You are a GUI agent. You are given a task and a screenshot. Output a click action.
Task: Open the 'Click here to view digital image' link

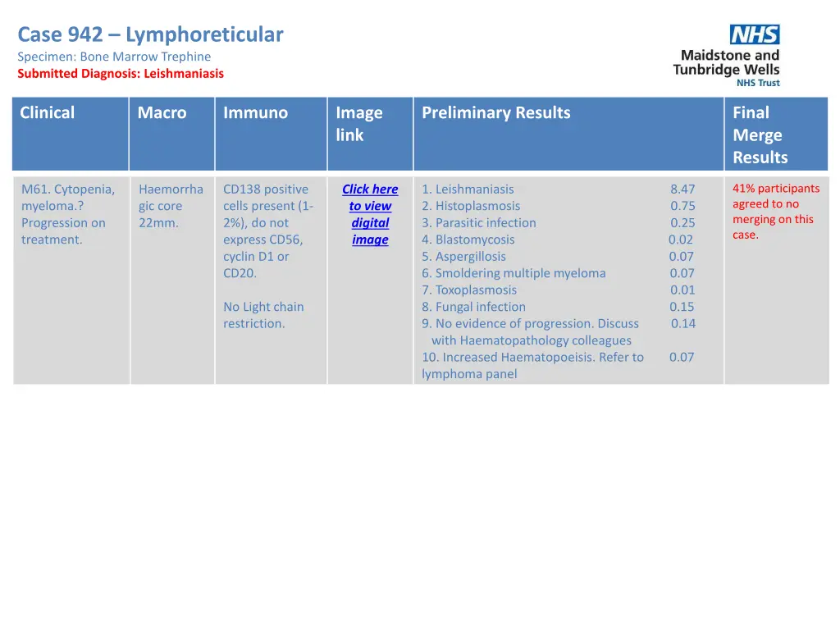tap(370, 214)
